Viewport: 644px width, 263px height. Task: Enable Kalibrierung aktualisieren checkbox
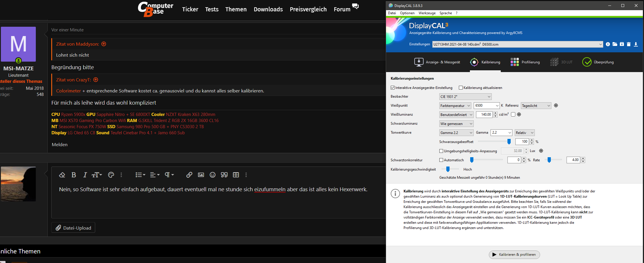pyautogui.click(x=461, y=88)
